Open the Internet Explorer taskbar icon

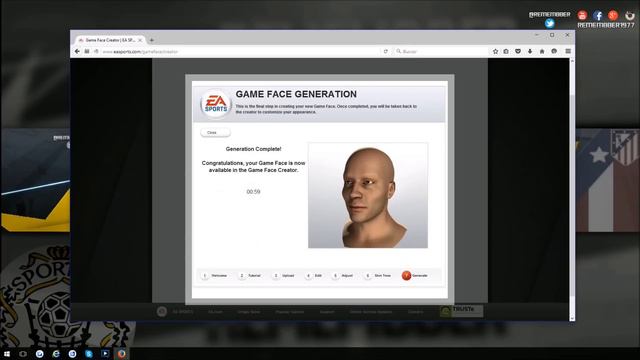coord(56,353)
